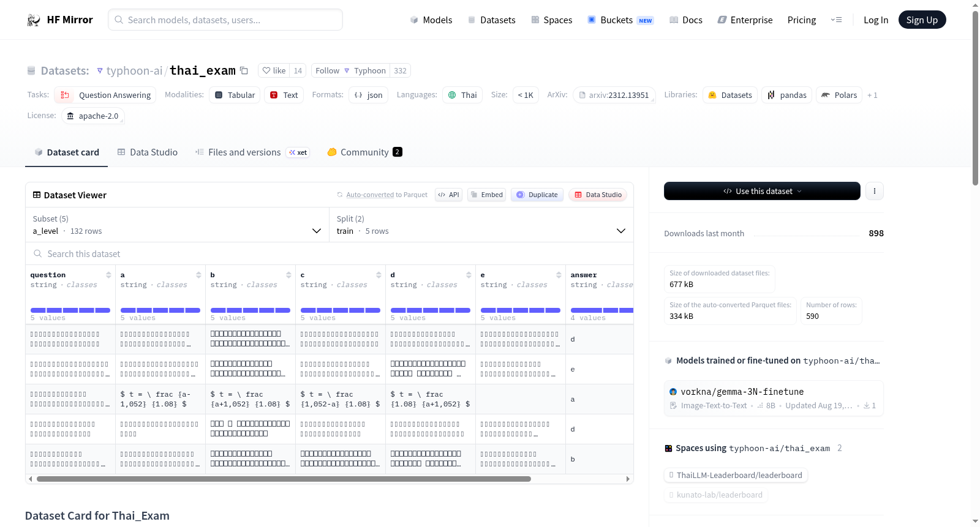Click the Duplicate button
Viewport: 980px width, 527px height.
(x=537, y=195)
